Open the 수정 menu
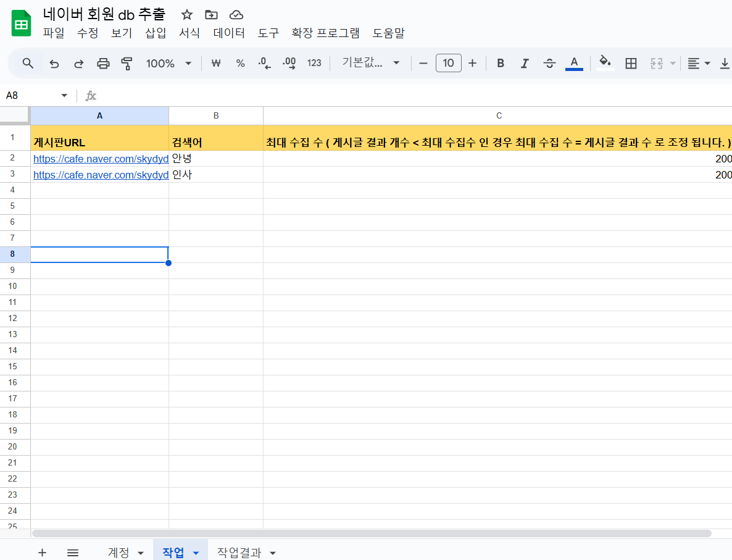 88,33
